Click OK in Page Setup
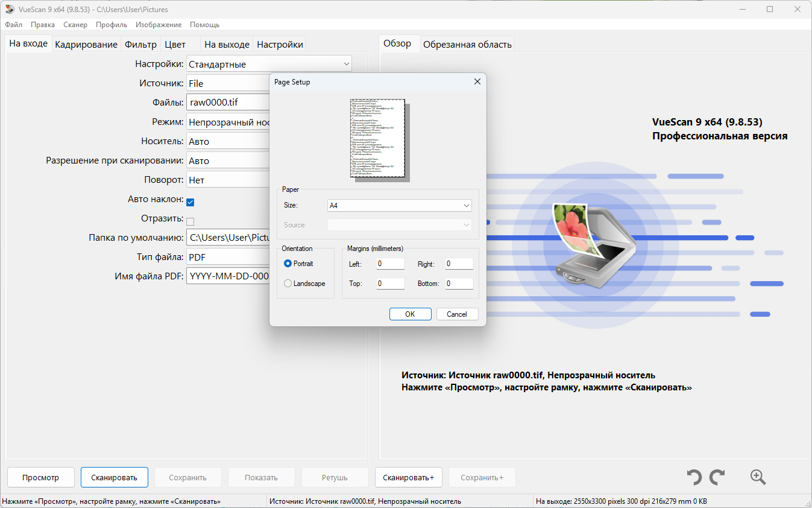 tap(410, 314)
